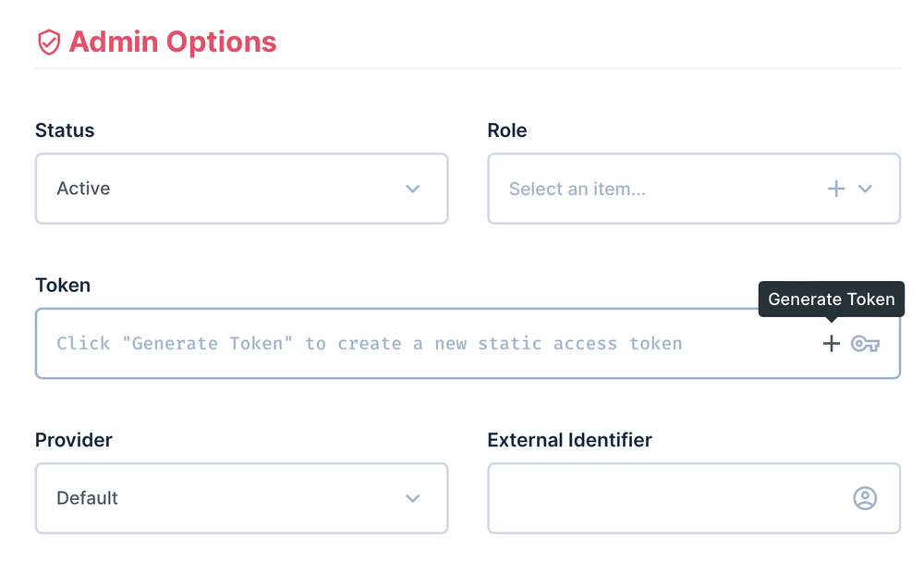Click the shield icon beside Admin Options
This screenshot has width=924, height=574.
coord(48,43)
